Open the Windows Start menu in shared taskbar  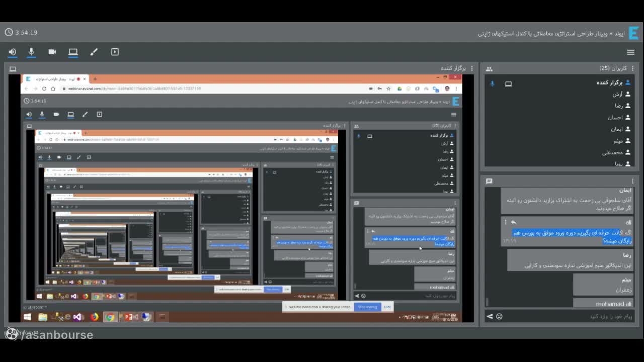(x=27, y=317)
